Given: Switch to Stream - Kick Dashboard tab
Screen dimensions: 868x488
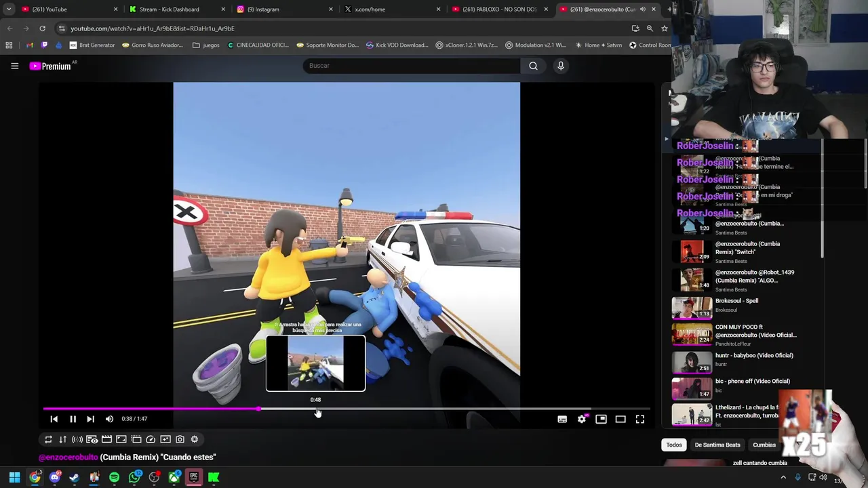Looking at the screenshot, I should point(178,9).
